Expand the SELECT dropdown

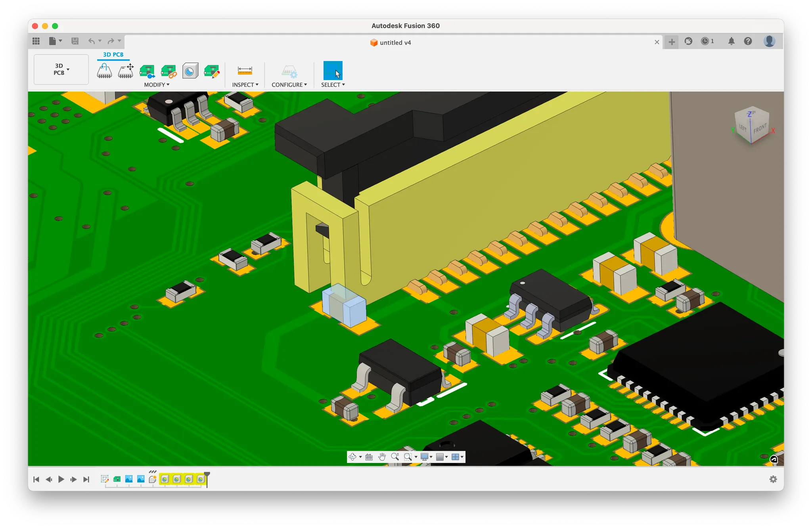point(333,85)
